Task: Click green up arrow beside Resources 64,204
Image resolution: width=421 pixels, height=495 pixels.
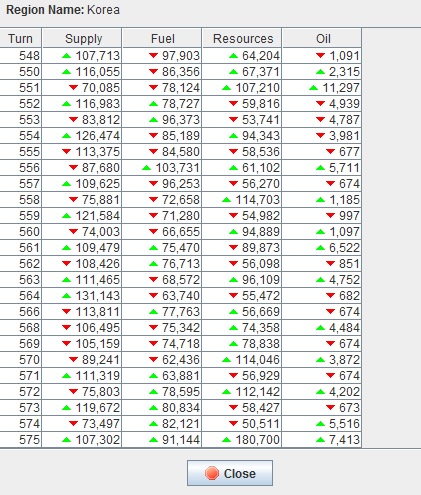Action: click(x=233, y=56)
